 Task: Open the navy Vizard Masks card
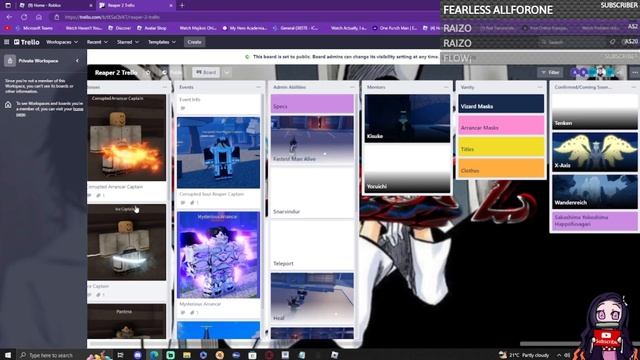[501, 104]
